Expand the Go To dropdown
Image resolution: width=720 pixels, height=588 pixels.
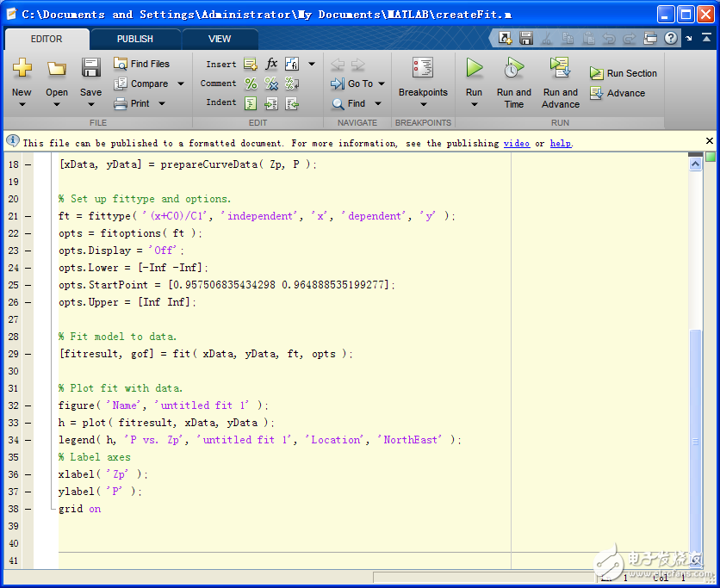[x=381, y=84]
